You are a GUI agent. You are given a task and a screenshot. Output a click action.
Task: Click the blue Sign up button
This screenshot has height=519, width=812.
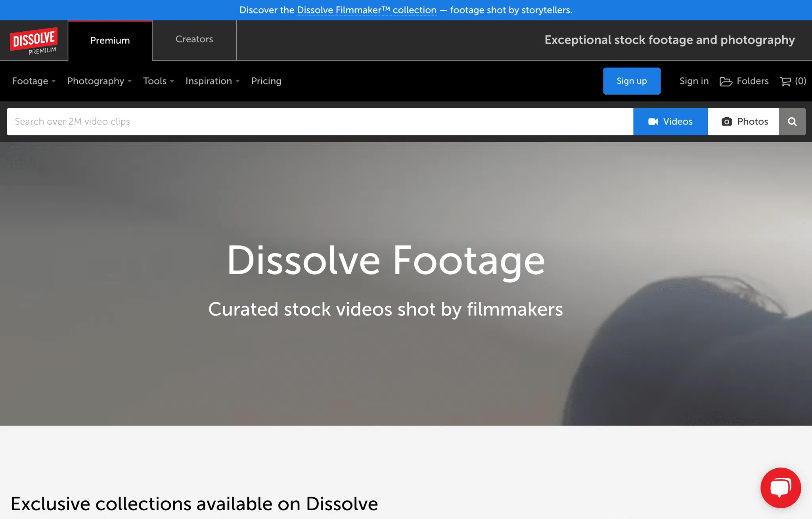pos(632,81)
